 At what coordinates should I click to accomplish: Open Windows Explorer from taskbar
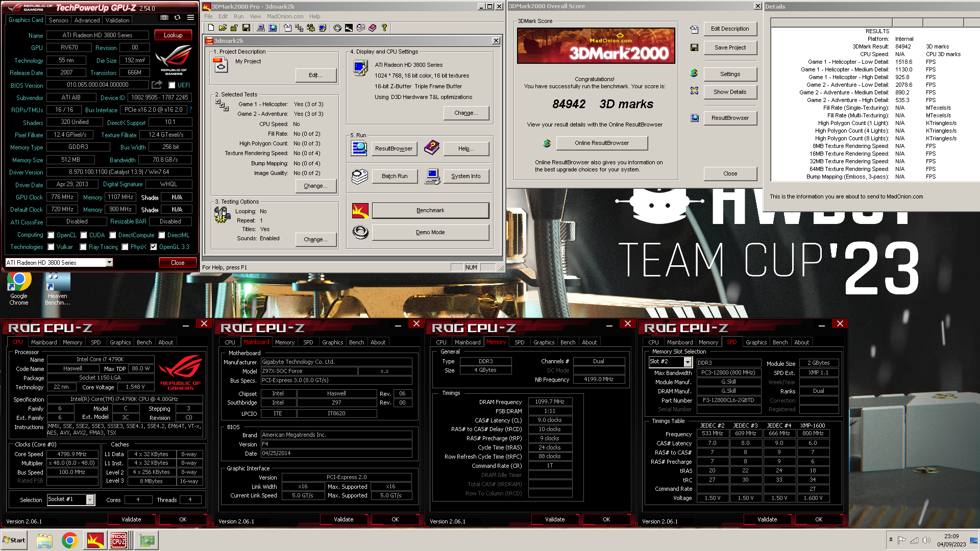click(x=44, y=540)
